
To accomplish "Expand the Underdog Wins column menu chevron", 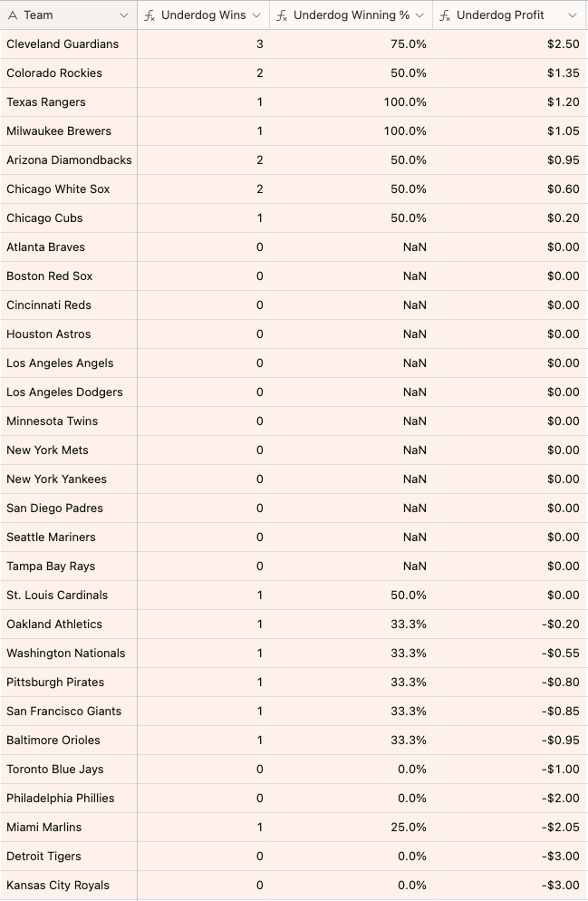I will pos(256,15).
